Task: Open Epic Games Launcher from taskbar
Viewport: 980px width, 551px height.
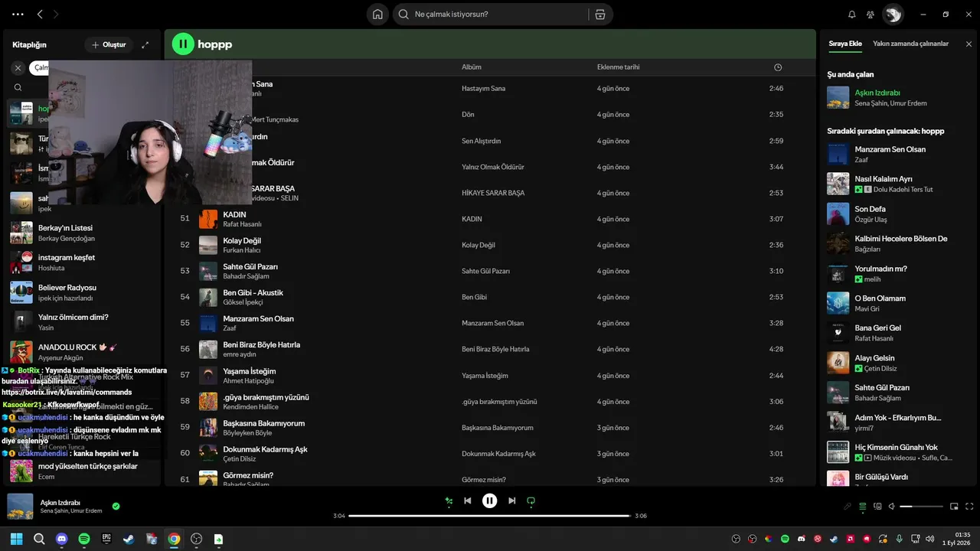Action: tap(106, 539)
